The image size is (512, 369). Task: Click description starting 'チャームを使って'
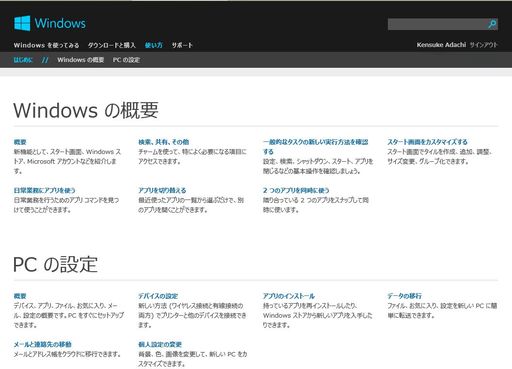(x=192, y=157)
